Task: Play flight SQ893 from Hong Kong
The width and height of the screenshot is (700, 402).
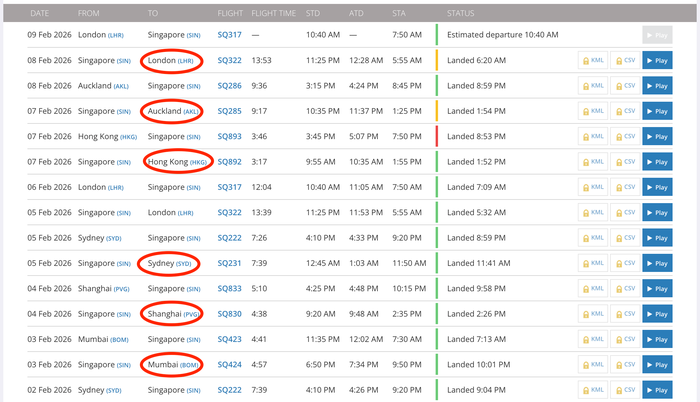Action: (x=657, y=137)
